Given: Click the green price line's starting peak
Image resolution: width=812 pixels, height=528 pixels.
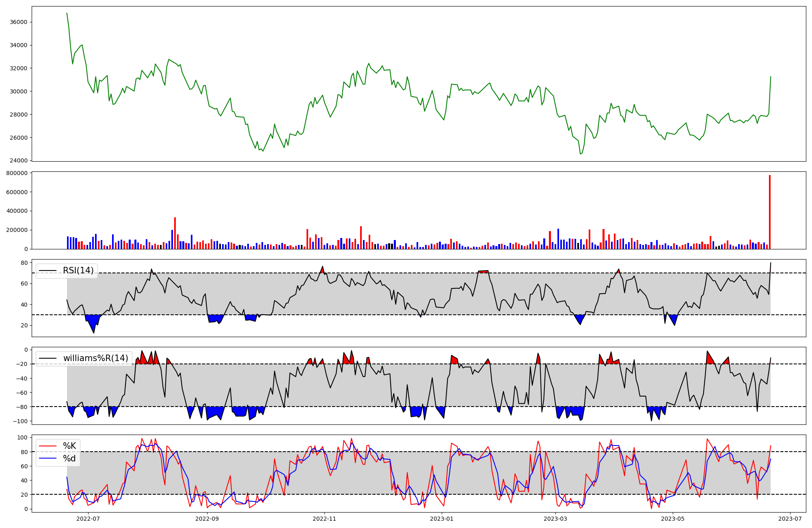Looking at the screenshot, I should 67,13.
